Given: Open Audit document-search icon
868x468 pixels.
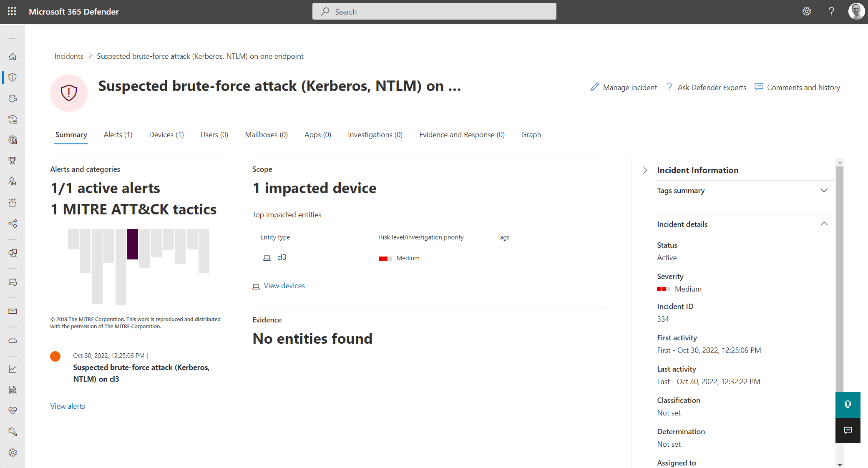Looking at the screenshot, I should tap(13, 390).
